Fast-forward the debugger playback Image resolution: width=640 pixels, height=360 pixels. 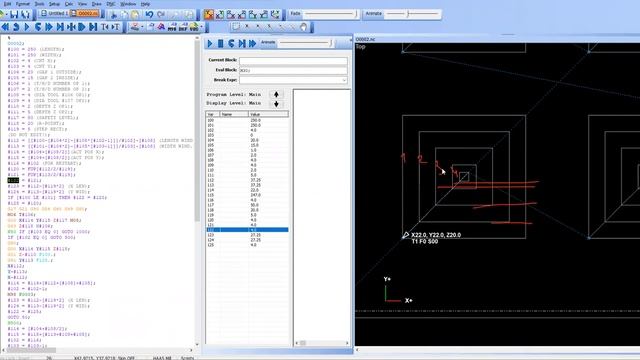pyautogui.click(x=252, y=43)
